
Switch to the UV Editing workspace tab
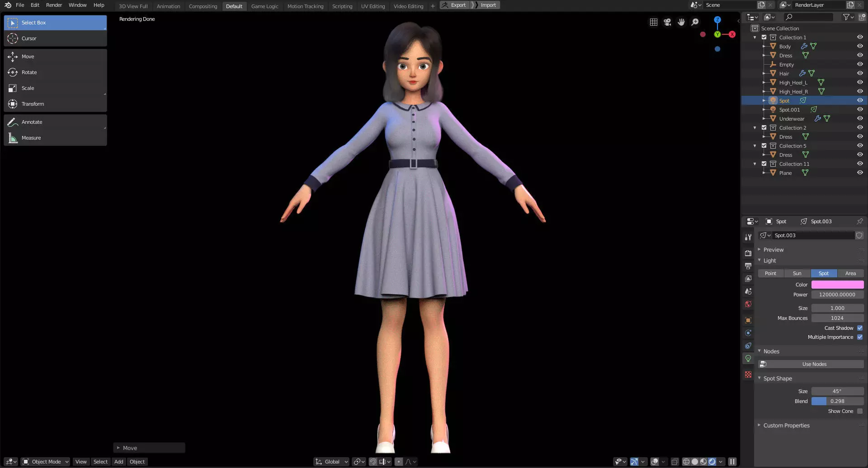tap(373, 6)
